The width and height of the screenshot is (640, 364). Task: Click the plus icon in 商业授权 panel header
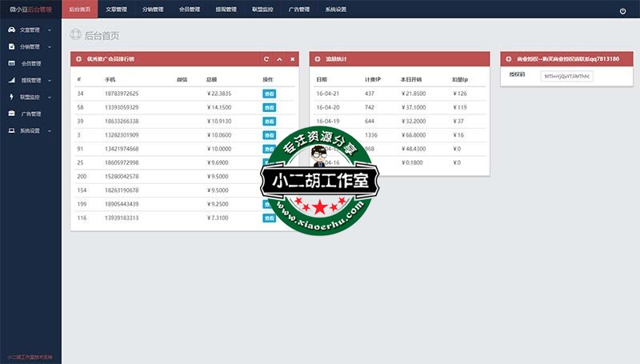point(509,59)
